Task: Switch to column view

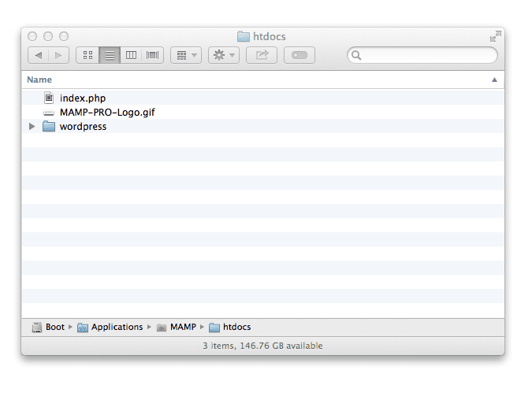Action: pos(131,55)
